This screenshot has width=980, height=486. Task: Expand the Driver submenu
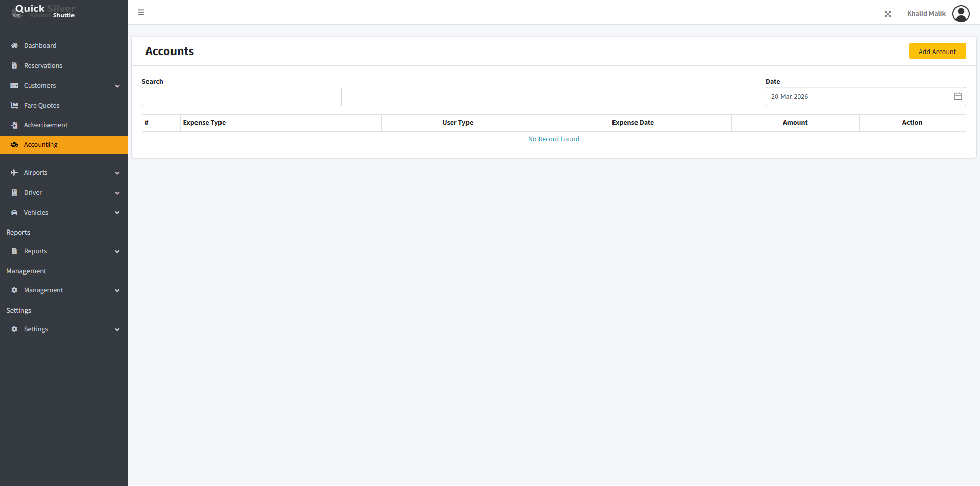point(117,193)
